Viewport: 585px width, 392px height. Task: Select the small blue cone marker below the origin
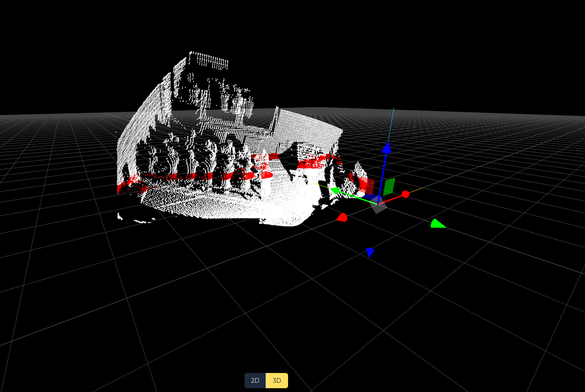tap(370, 252)
